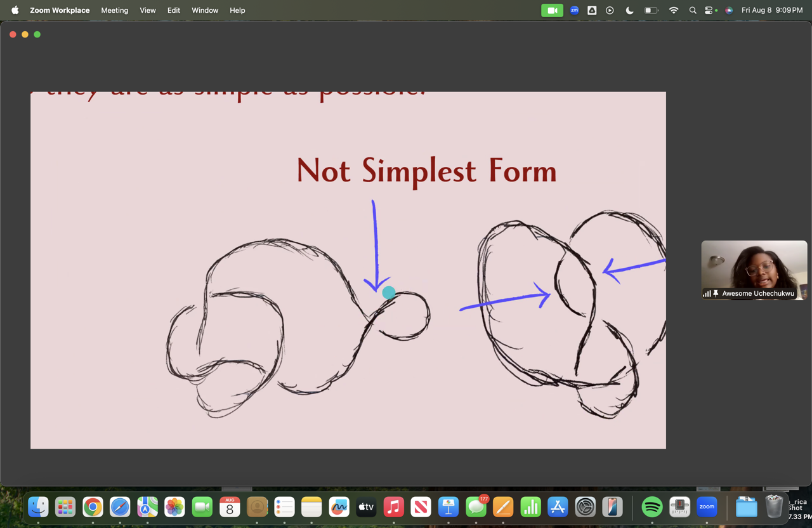Toggle Focus mode via the moon icon
This screenshot has width=812, height=528.
[629, 10]
